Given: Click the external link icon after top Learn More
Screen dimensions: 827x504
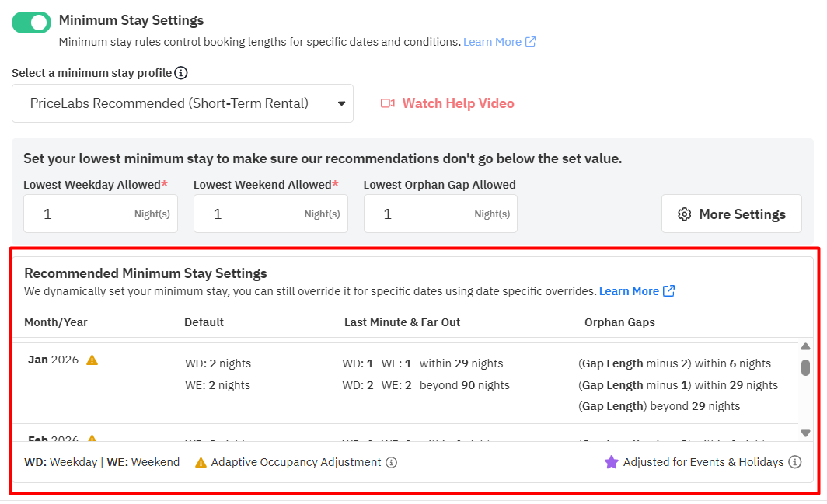Looking at the screenshot, I should tap(531, 42).
